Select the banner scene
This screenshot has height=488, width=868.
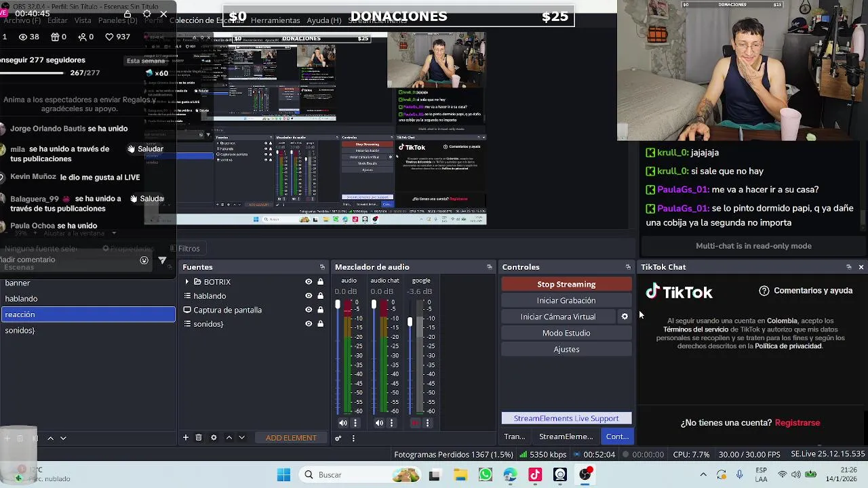[x=87, y=283]
